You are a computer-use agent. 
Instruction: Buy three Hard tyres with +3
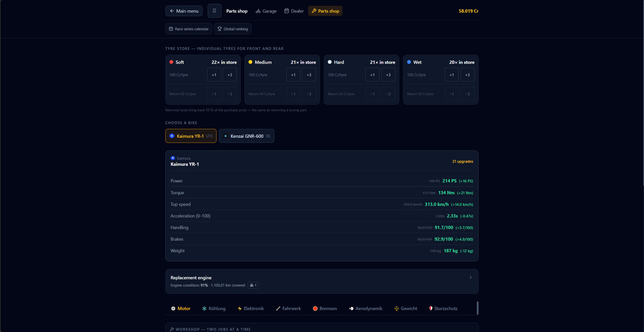pyautogui.click(x=388, y=75)
